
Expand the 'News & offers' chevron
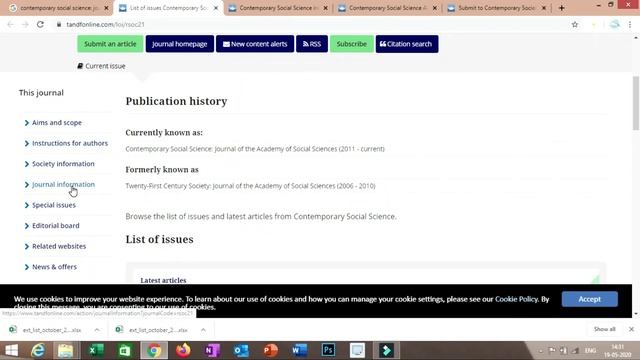27,267
